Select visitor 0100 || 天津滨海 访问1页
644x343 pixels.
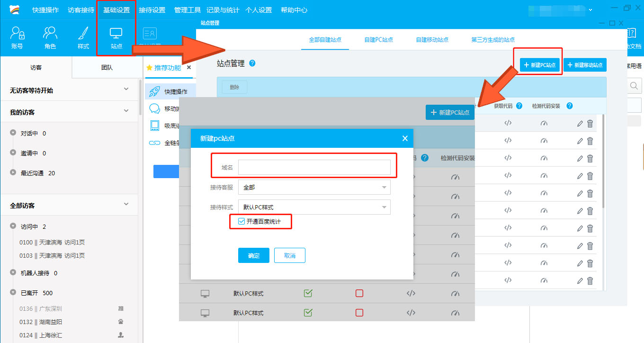pos(52,242)
